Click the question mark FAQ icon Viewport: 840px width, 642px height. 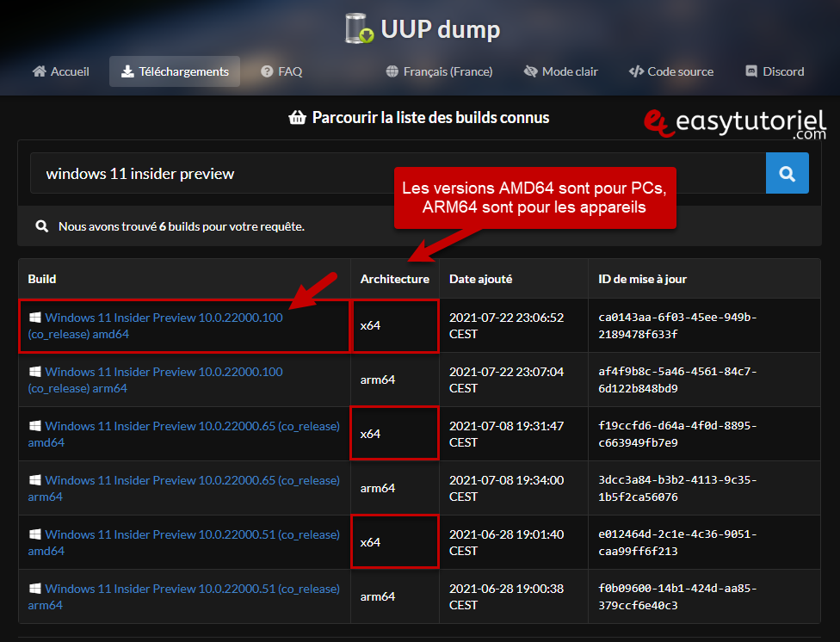pos(267,71)
